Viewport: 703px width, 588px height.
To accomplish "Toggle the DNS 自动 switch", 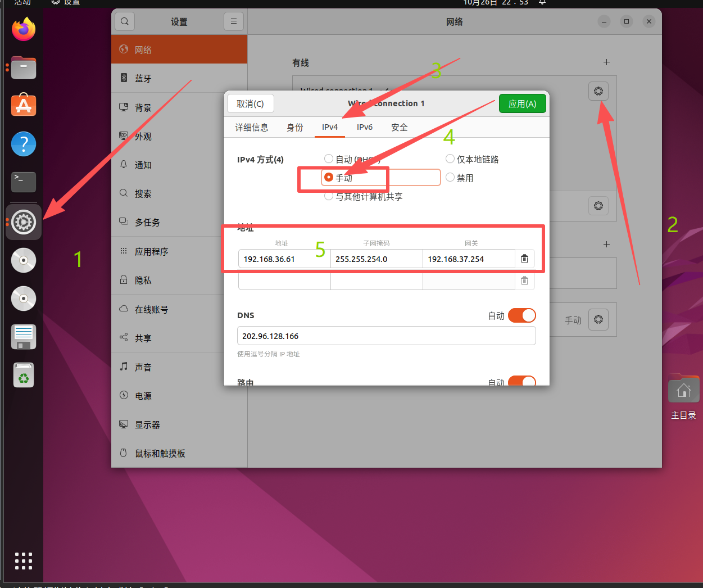I will click(522, 315).
